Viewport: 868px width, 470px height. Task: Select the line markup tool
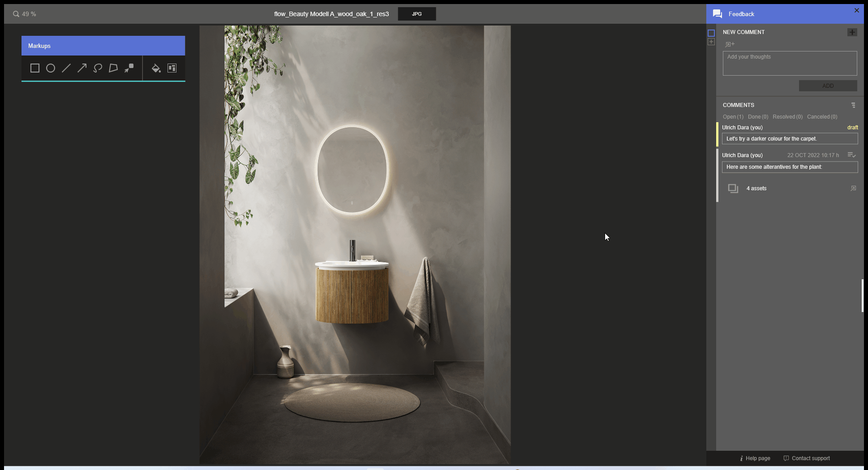[66, 68]
